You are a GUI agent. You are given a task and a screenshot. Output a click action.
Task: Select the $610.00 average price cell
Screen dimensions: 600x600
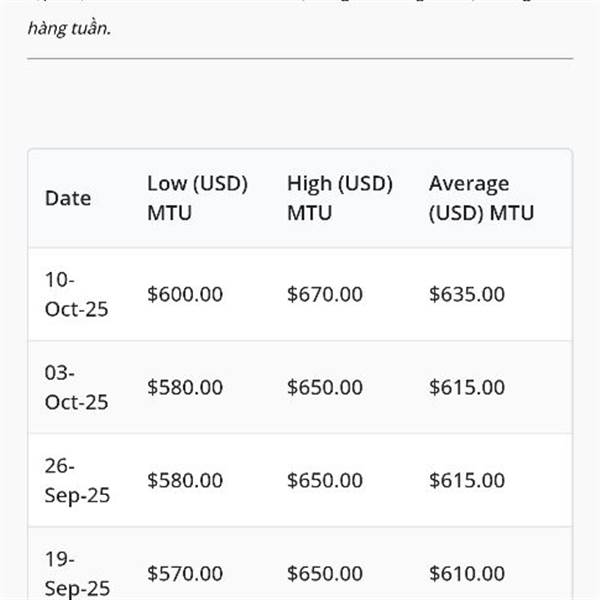[x=467, y=573]
